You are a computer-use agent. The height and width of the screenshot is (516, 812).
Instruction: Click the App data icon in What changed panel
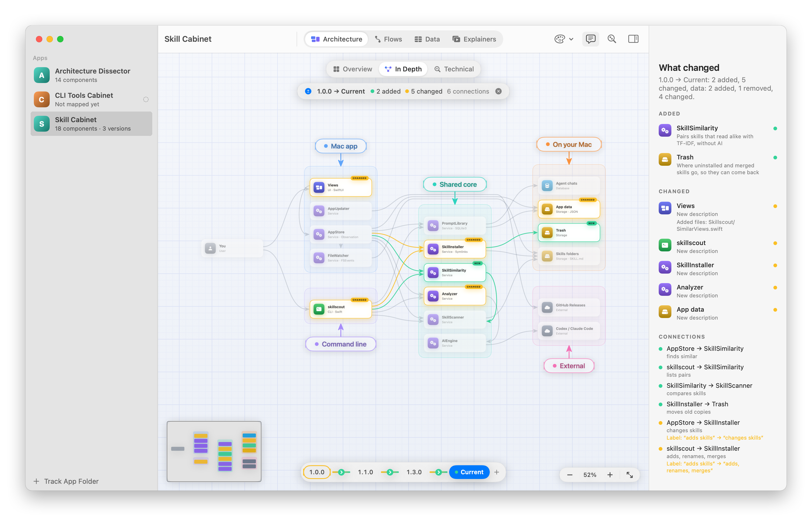click(665, 312)
